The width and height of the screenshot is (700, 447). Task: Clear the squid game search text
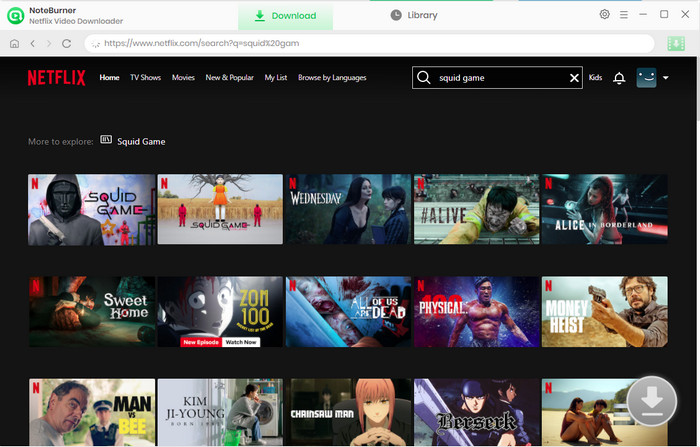(x=574, y=78)
